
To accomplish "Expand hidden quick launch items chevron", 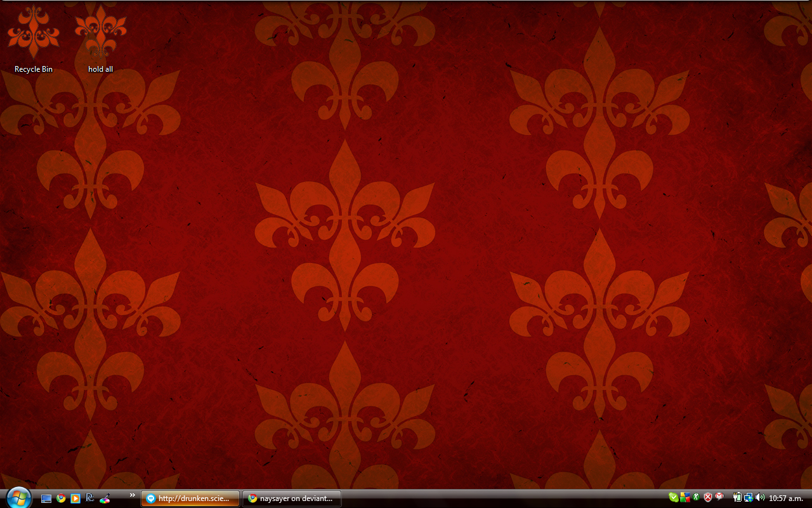I will tap(133, 495).
